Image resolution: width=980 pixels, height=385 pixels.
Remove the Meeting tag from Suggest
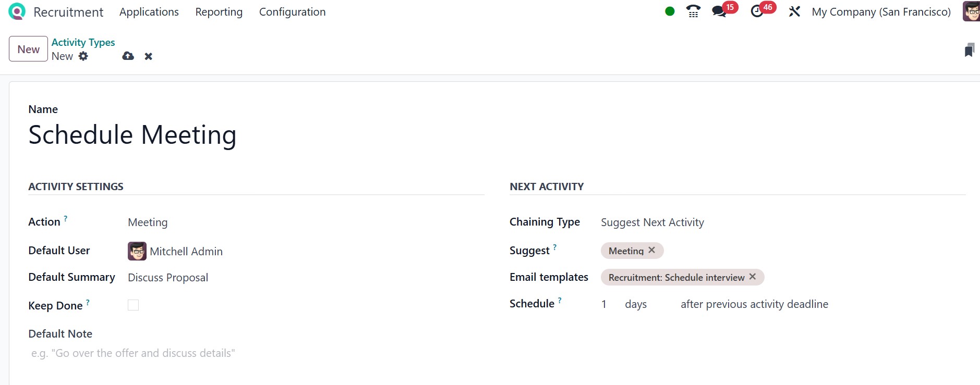651,251
